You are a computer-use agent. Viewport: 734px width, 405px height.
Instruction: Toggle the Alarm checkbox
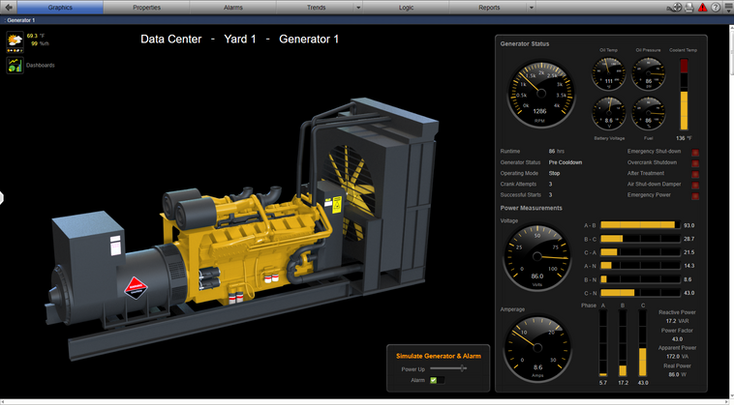[x=433, y=380]
